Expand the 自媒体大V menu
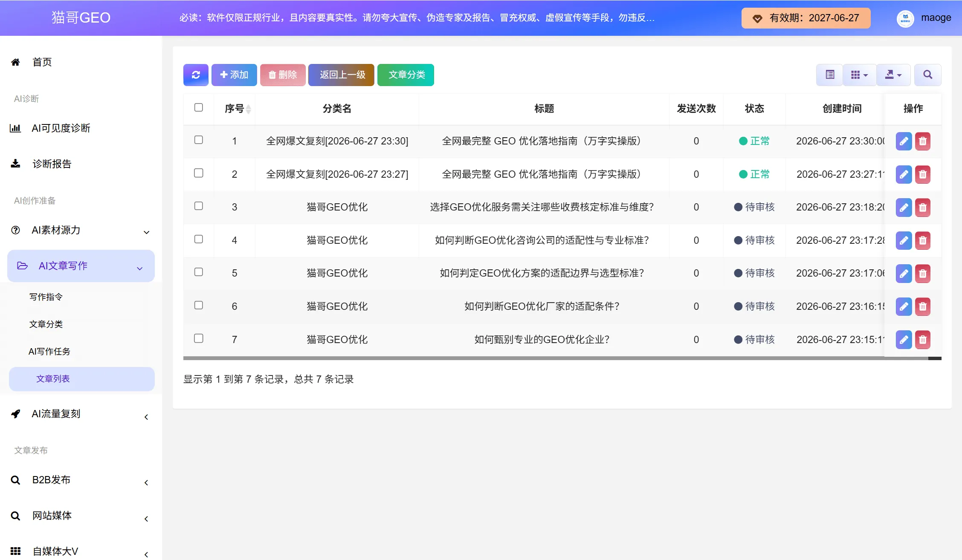This screenshot has height=560, width=962. pyautogui.click(x=81, y=551)
